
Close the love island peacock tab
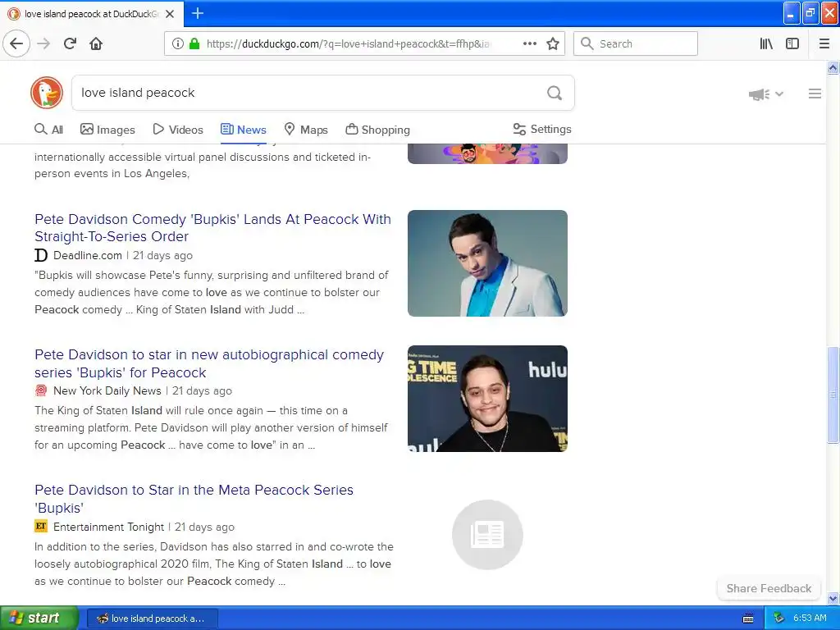pyautogui.click(x=170, y=14)
